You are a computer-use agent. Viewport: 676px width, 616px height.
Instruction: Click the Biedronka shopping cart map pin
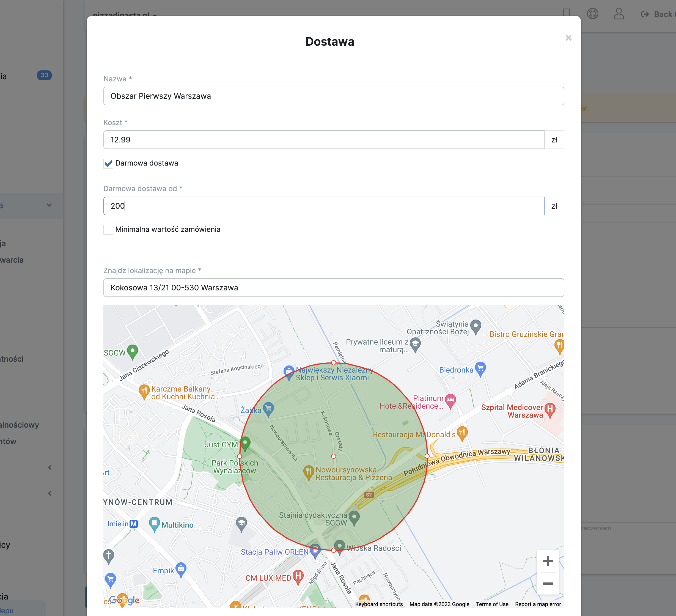pos(480,368)
